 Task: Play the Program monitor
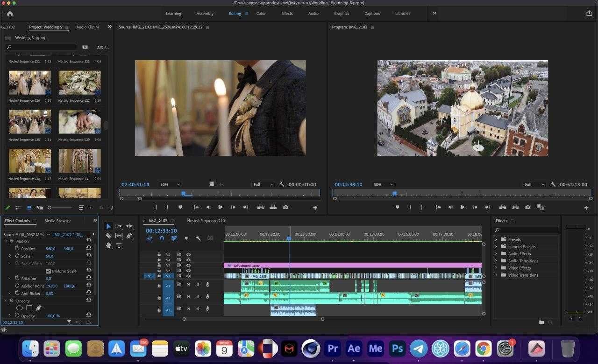click(x=463, y=207)
